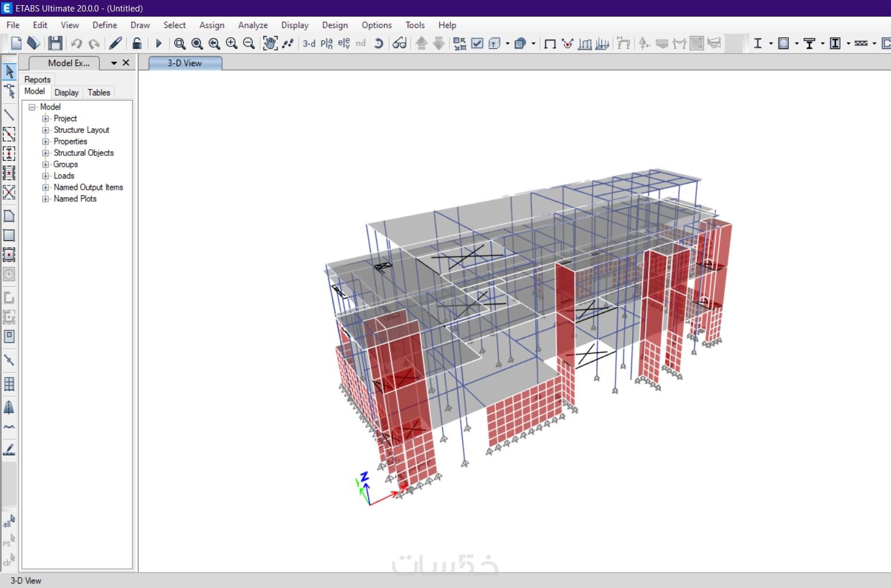
Task: Select the Select Object pointer tool
Action: click(x=9, y=71)
